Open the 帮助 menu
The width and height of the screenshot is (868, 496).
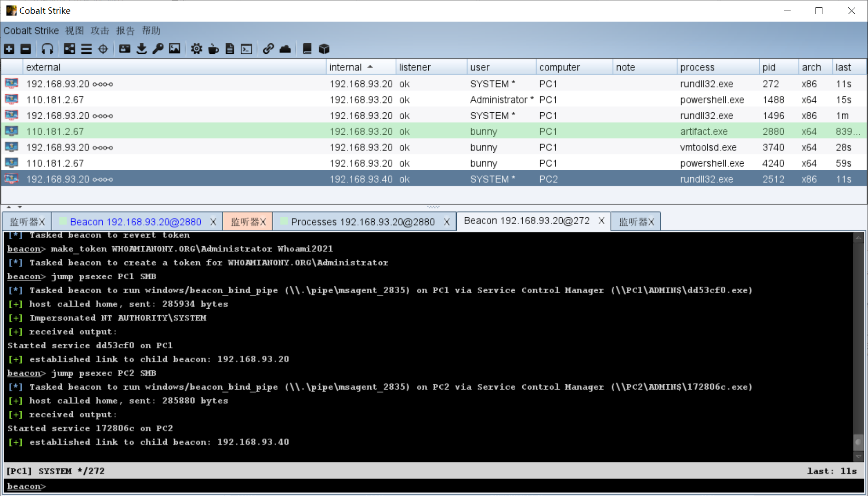pos(151,31)
